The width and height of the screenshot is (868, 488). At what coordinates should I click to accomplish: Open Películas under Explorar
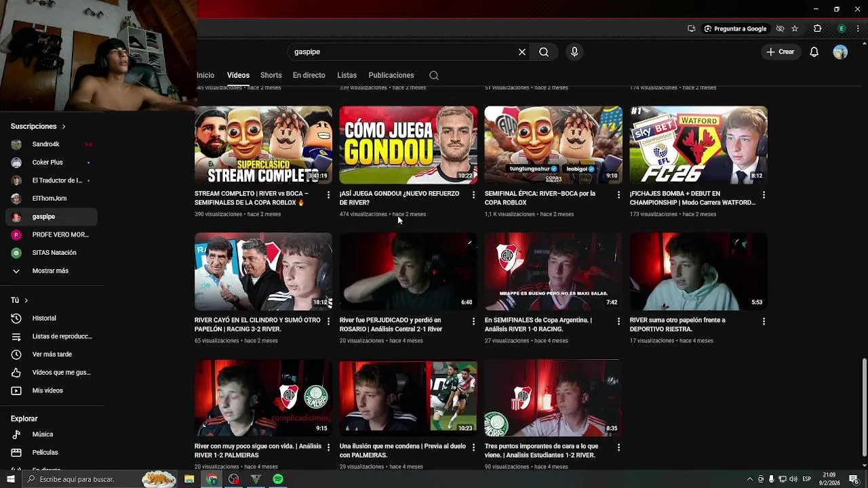tap(52, 452)
